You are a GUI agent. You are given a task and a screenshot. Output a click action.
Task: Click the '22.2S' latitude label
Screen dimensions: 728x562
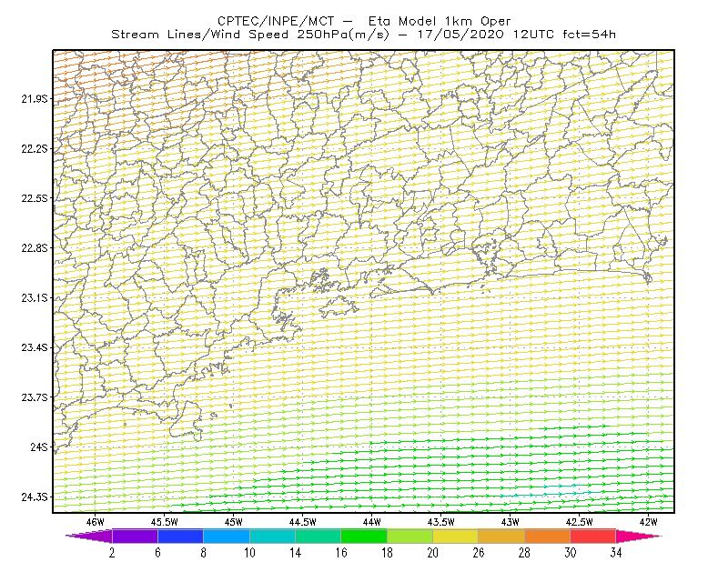coord(35,148)
